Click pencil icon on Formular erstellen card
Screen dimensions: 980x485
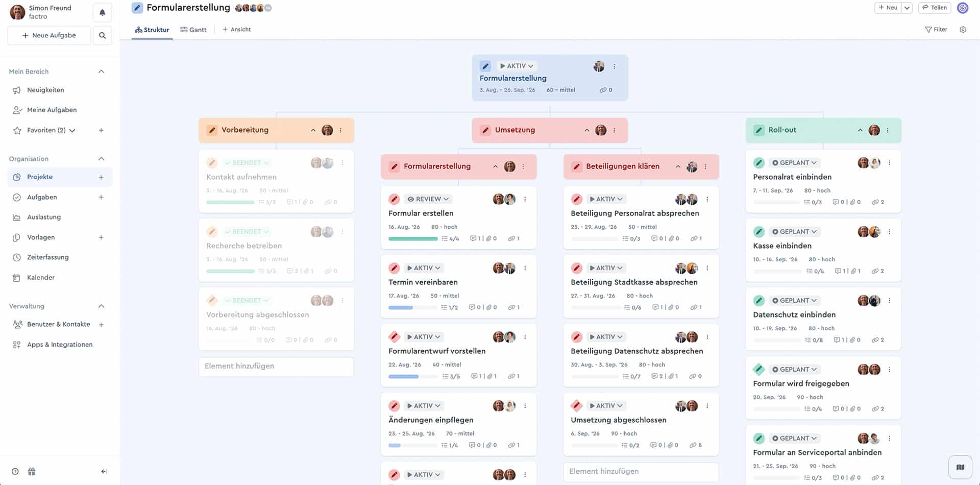click(x=394, y=199)
